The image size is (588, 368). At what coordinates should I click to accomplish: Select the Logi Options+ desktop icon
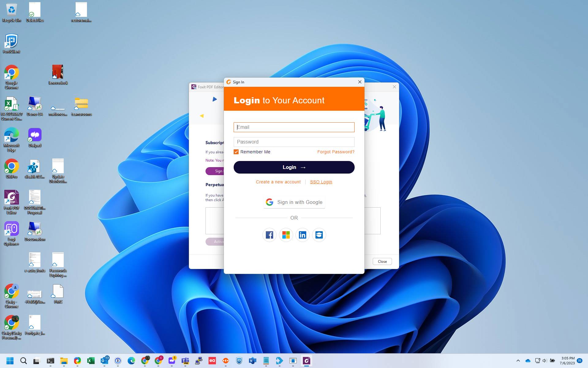[x=12, y=233]
